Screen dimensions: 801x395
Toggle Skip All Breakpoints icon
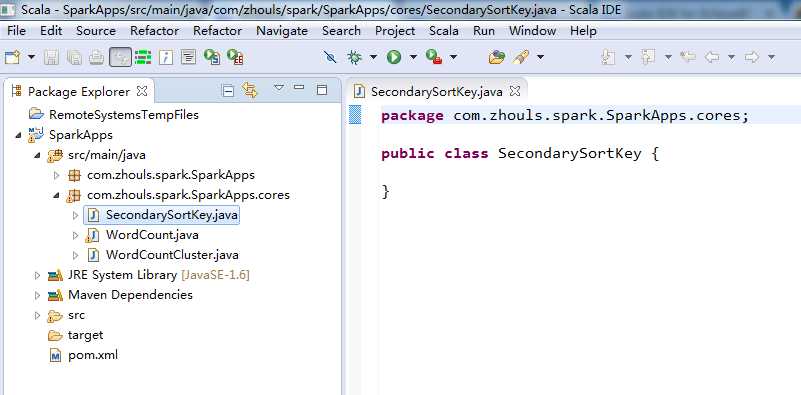click(330, 57)
